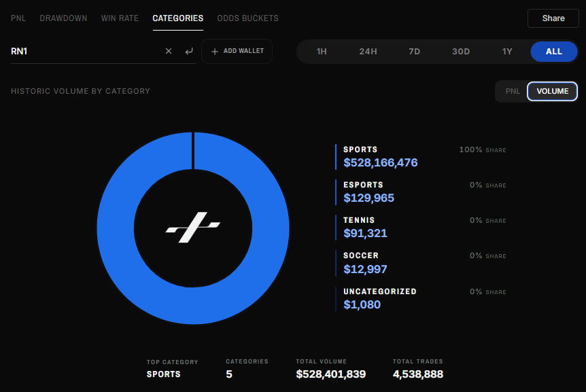The width and height of the screenshot is (586, 392).
Task: Click the Categories count 5
Action: click(x=229, y=374)
